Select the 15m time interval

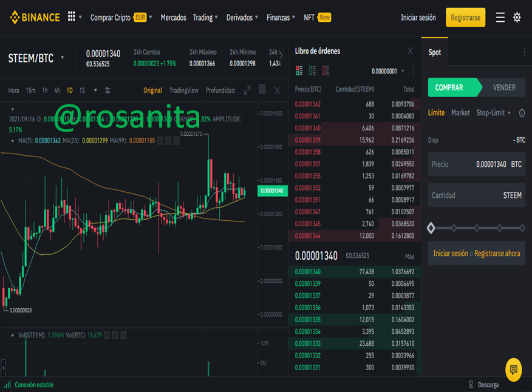coord(30,90)
